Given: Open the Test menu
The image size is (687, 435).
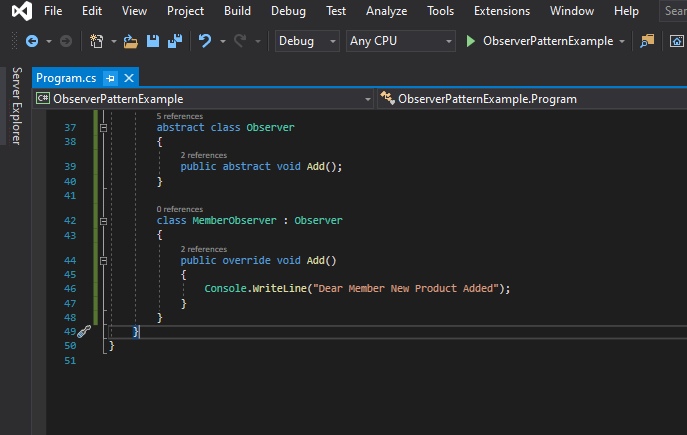Looking at the screenshot, I should [336, 11].
